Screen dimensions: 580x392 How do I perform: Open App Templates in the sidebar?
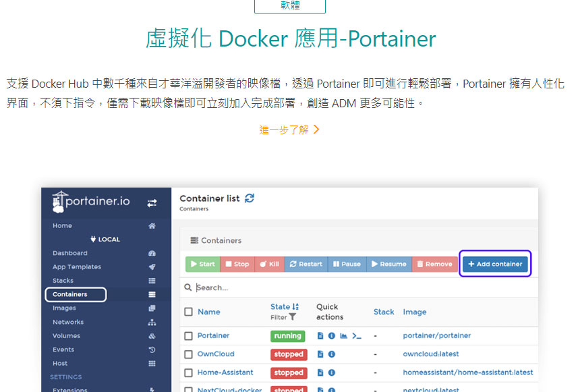(x=77, y=267)
